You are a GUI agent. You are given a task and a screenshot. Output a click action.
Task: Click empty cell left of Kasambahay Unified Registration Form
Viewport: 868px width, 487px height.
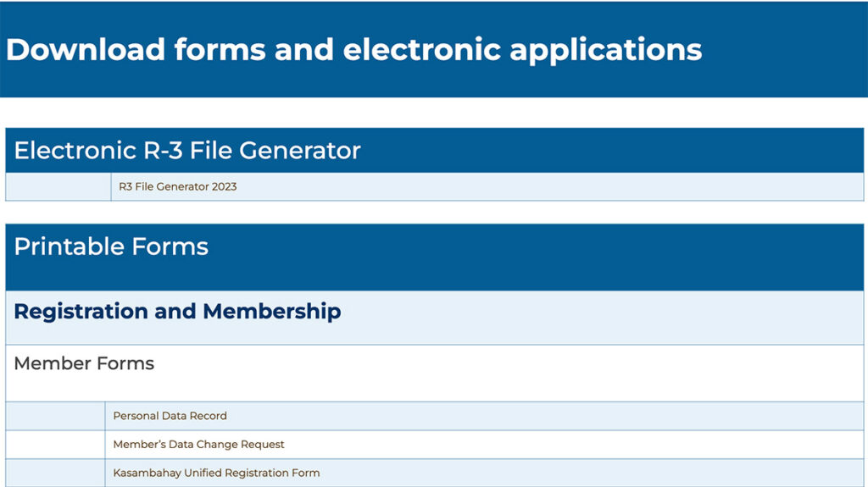[55, 473]
